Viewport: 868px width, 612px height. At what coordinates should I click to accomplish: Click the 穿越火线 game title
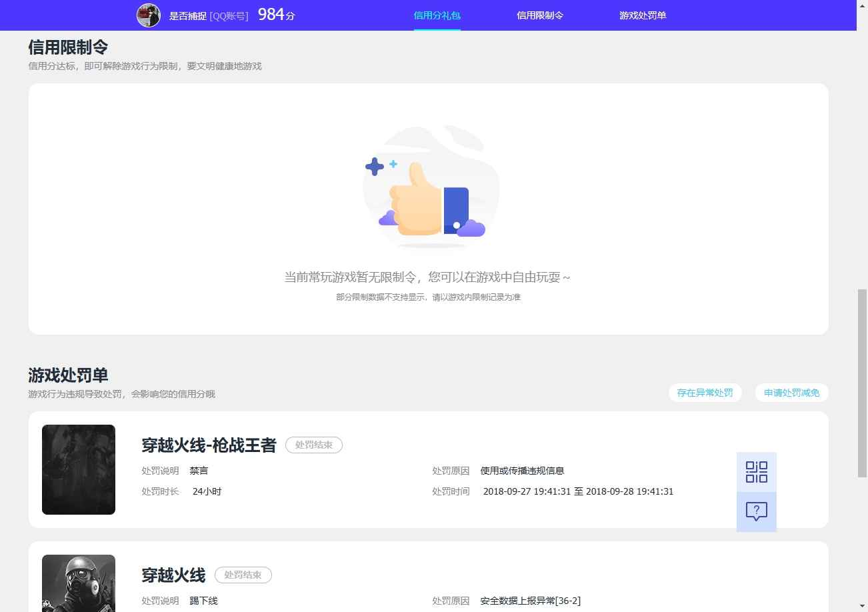pos(173,575)
